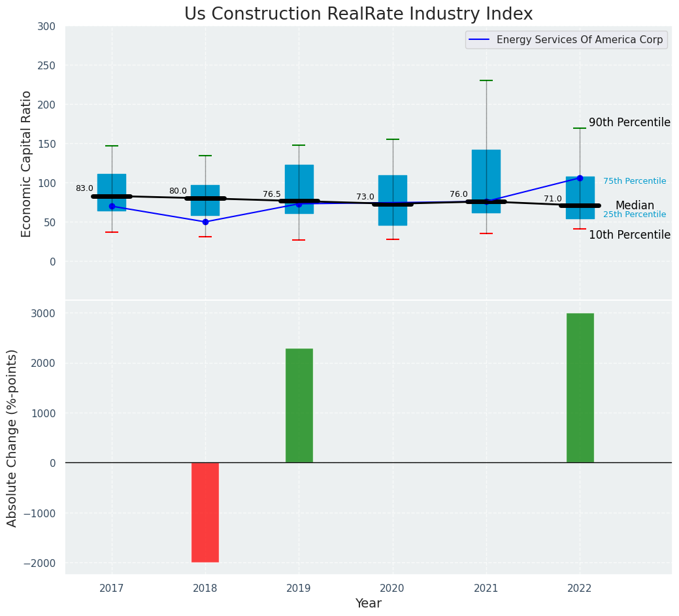
Task: Click the '25th Percentile' blue label
Action: pyautogui.click(x=634, y=214)
